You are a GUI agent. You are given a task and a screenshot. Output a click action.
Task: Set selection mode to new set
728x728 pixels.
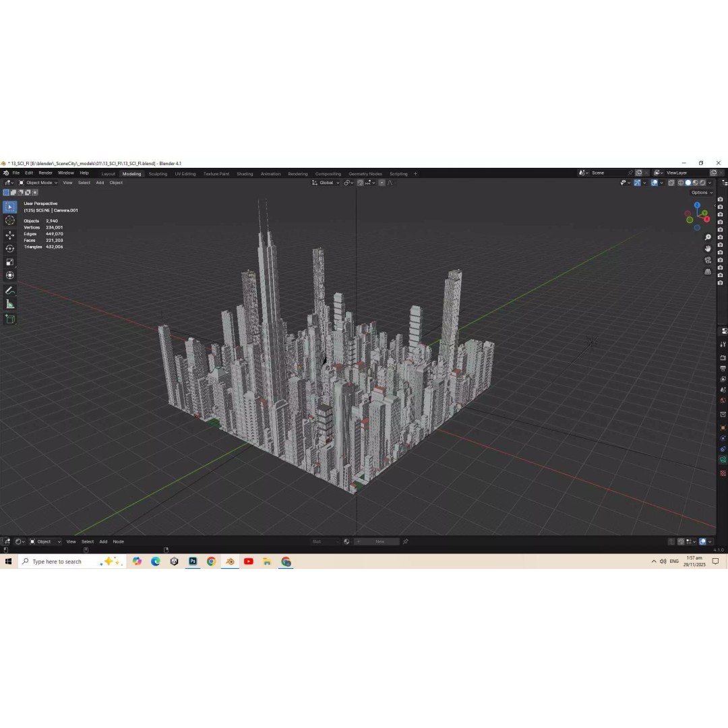click(6, 192)
